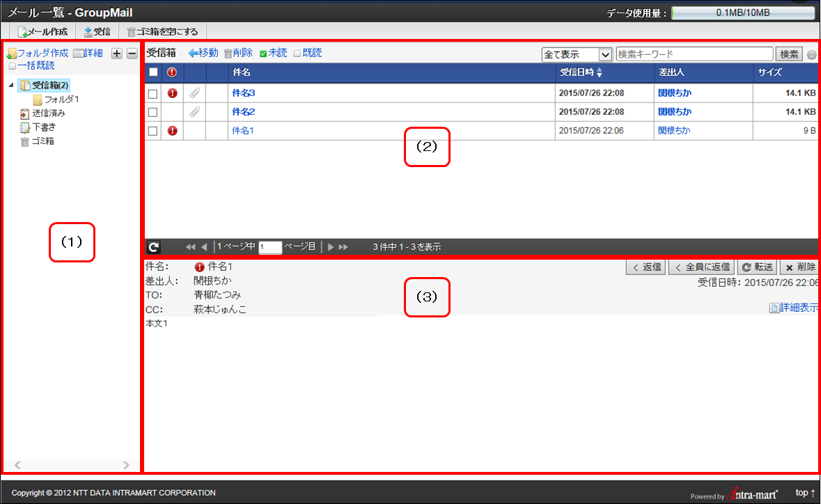Check the select-all checkbox in table header
821x504 pixels.
pos(153,72)
